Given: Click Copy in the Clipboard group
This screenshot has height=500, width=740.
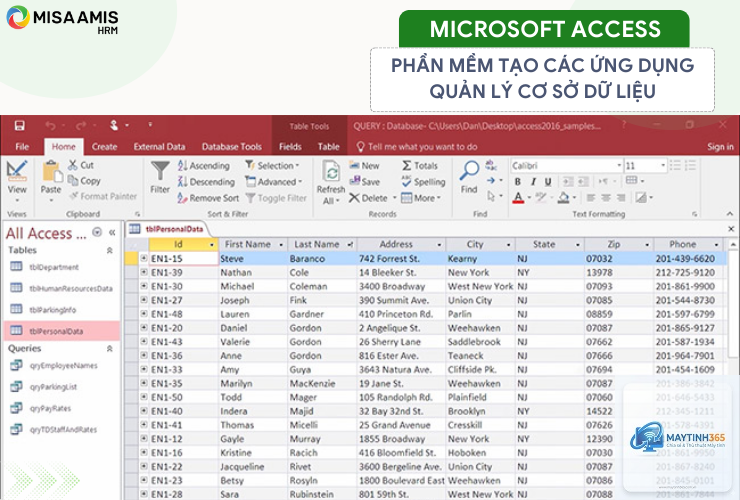Looking at the screenshot, I should tap(84, 181).
